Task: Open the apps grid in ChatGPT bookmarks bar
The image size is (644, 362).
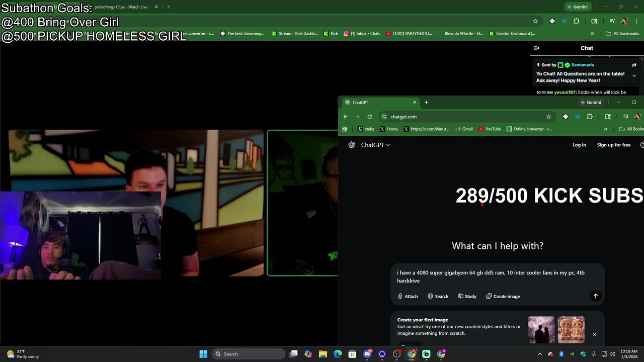Action: pos(345,129)
